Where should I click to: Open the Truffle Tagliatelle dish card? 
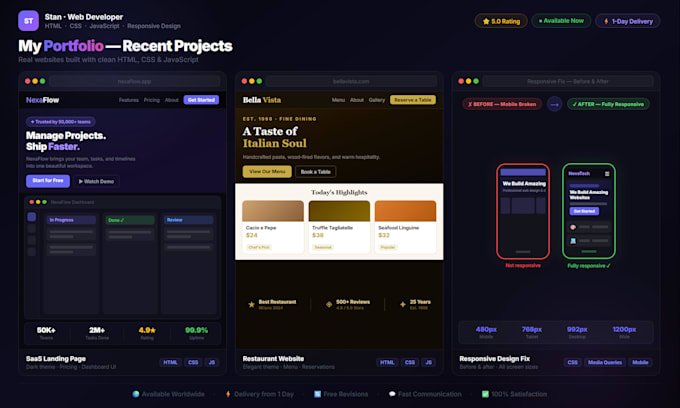tap(339, 227)
